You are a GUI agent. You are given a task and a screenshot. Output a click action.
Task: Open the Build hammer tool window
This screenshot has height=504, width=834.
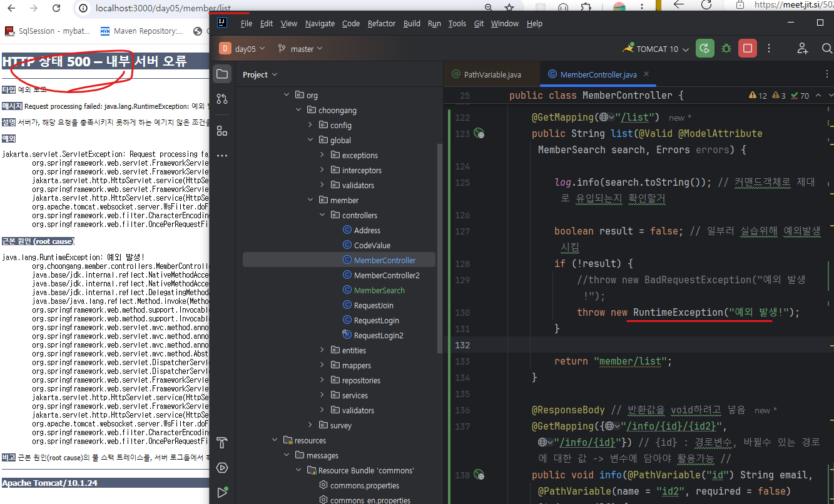pos(222,443)
